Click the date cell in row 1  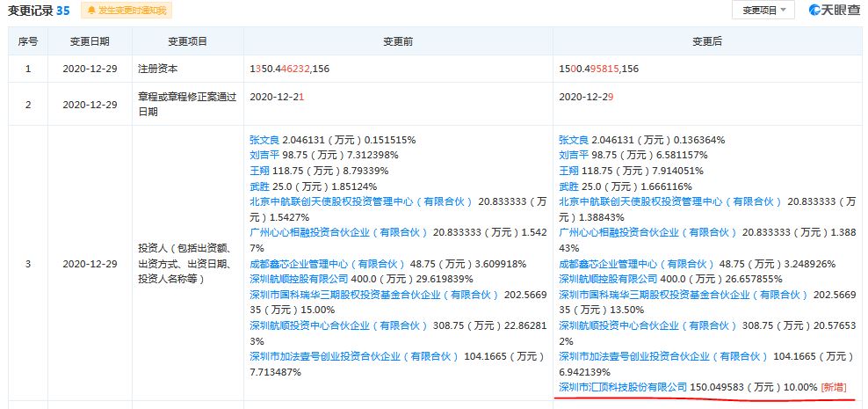tap(90, 69)
